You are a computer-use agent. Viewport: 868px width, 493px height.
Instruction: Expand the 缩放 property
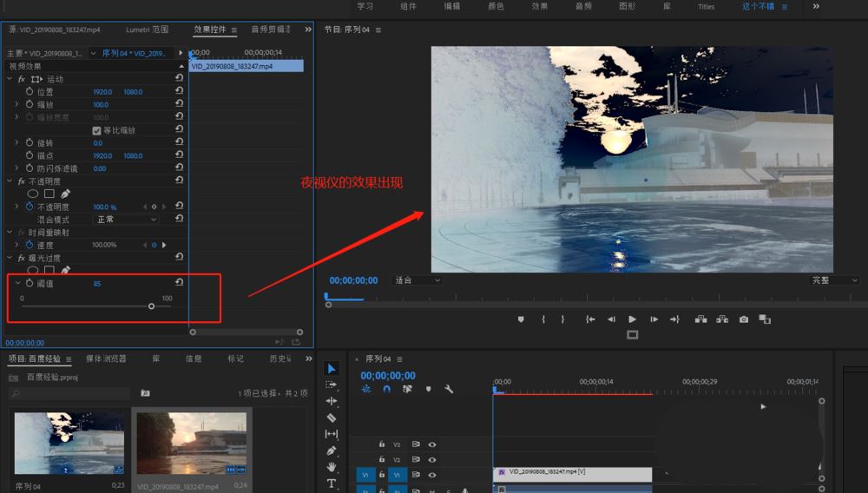[x=16, y=104]
